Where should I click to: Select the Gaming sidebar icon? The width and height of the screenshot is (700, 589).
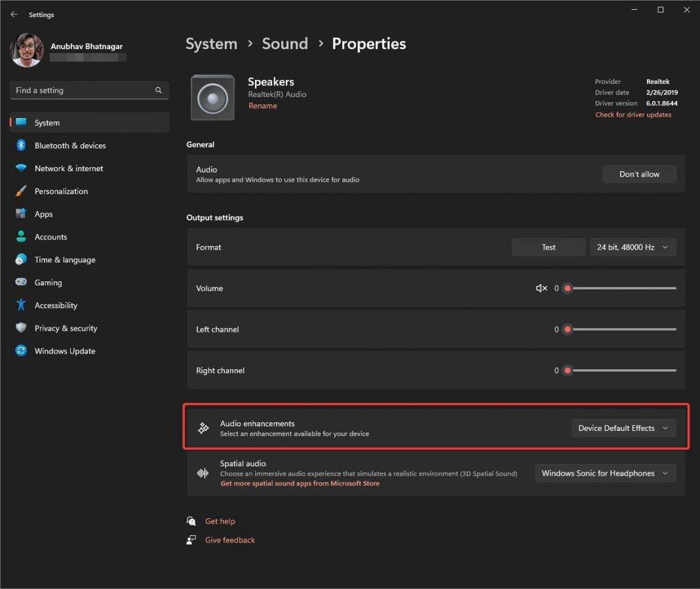[20, 282]
